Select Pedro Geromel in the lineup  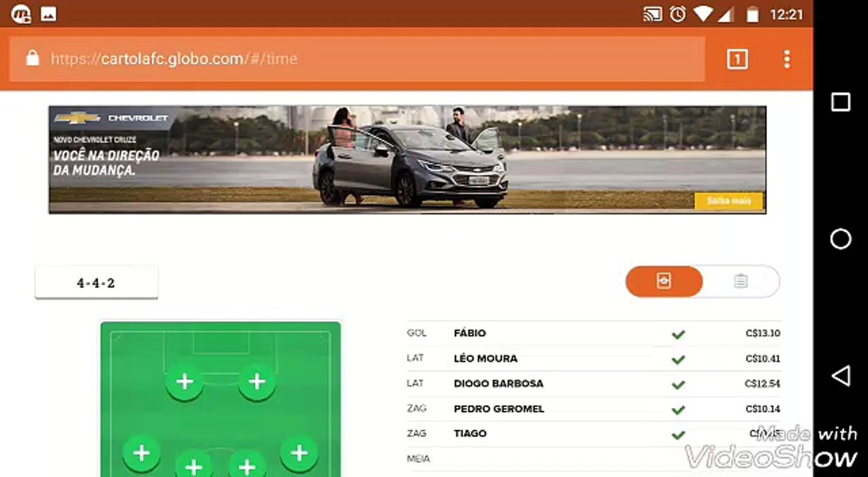tap(499, 409)
